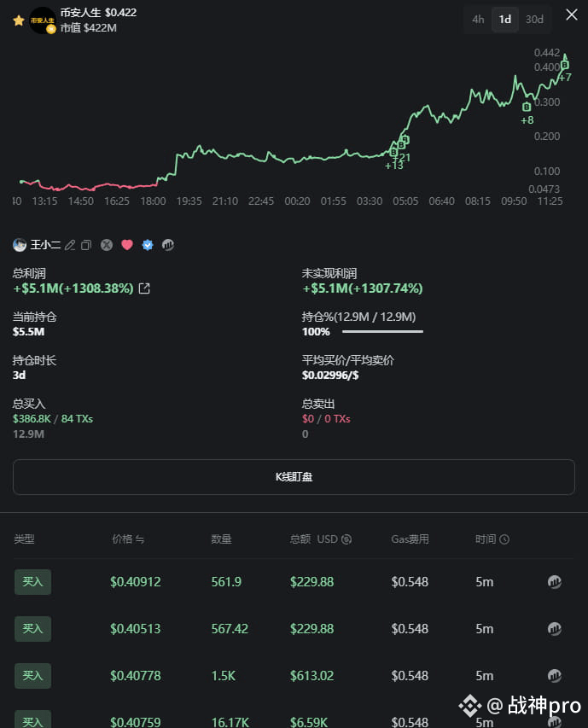
Task: Click the blue verified badge icon
Action: tap(148, 245)
